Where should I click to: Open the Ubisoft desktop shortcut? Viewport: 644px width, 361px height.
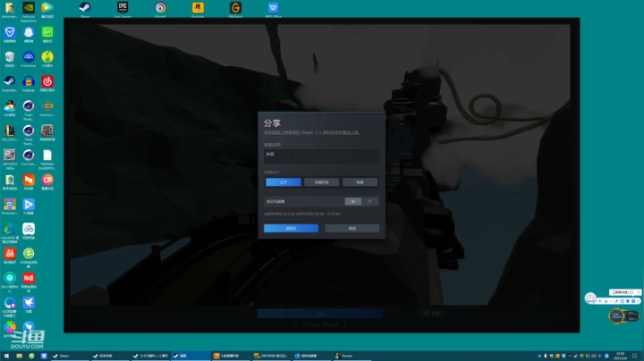160,10
